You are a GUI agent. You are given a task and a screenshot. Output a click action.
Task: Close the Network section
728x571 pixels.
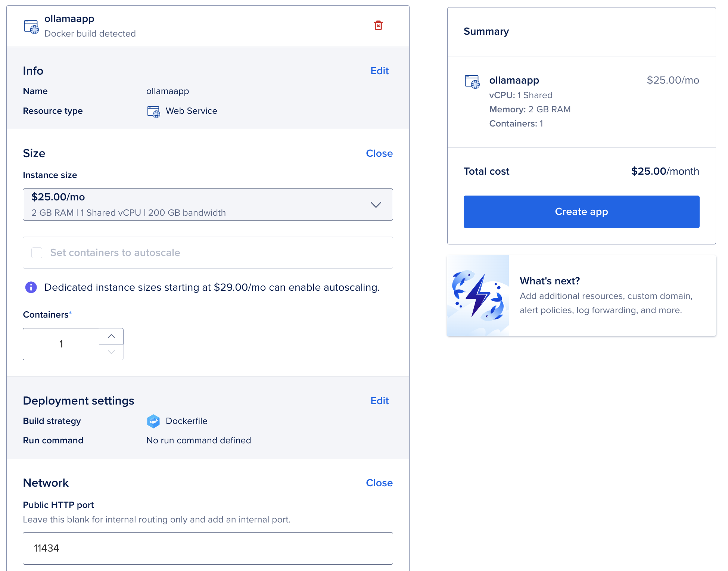click(x=379, y=483)
